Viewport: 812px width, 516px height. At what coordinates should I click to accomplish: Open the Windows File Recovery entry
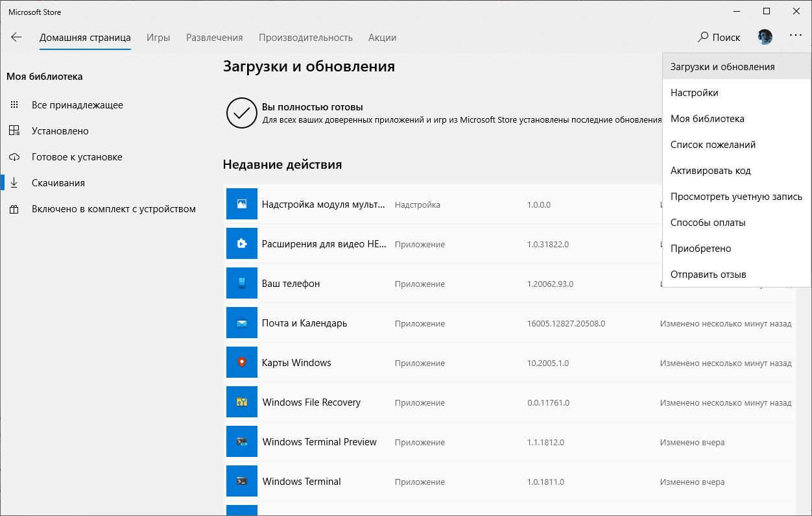click(311, 402)
